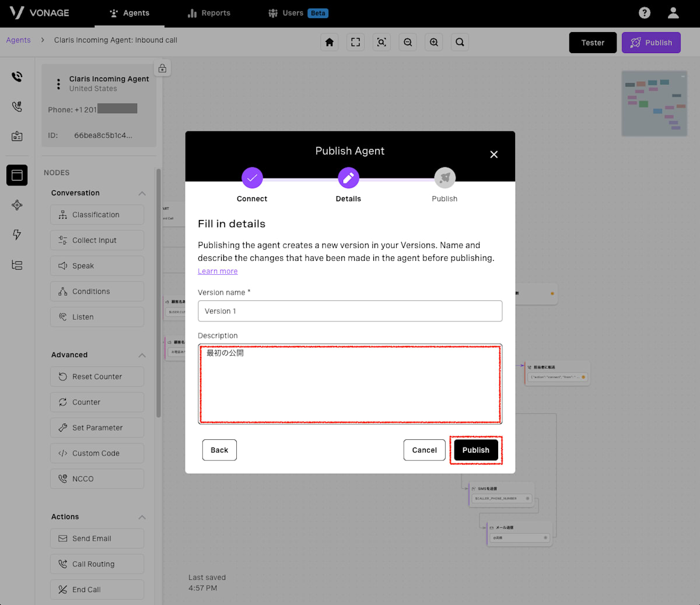Select the Custom Code node
The width and height of the screenshot is (700, 605).
point(97,453)
